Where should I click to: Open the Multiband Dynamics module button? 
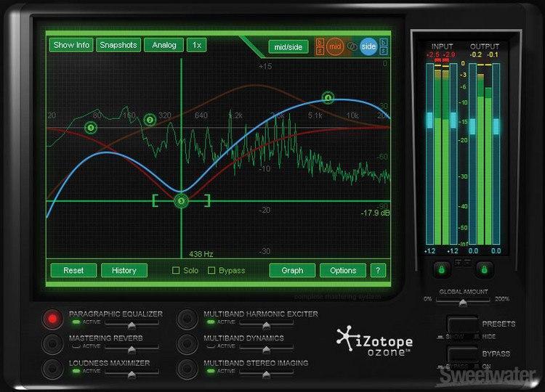point(187,344)
